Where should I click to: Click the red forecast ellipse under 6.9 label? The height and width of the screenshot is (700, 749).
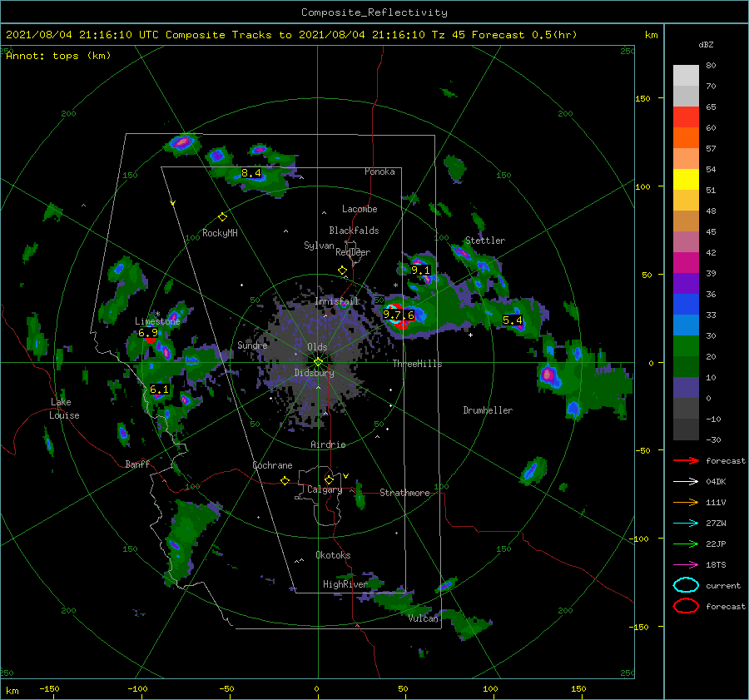[151, 340]
